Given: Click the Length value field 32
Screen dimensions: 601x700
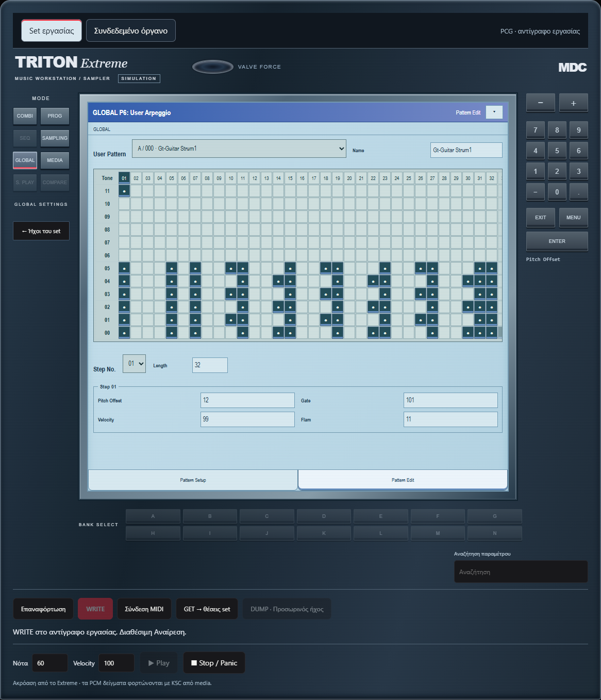Looking at the screenshot, I should pyautogui.click(x=210, y=365).
